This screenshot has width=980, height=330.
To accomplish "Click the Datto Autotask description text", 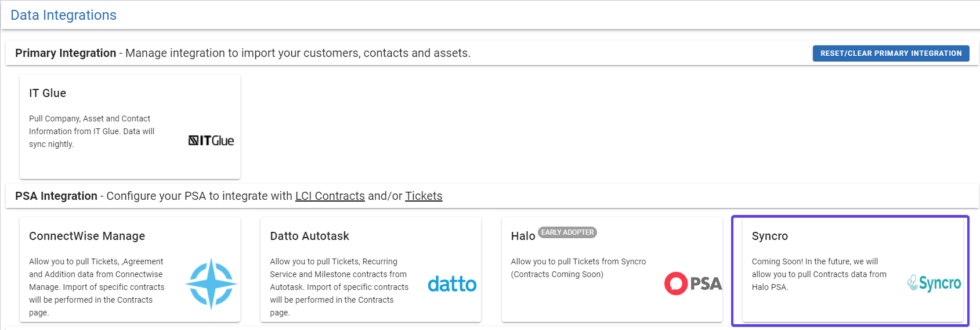I will click(339, 287).
